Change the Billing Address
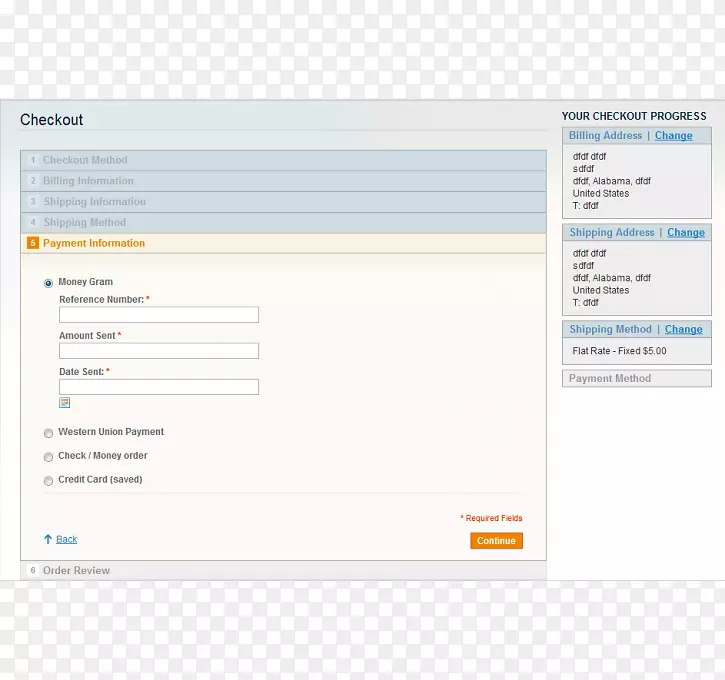 [x=673, y=136]
